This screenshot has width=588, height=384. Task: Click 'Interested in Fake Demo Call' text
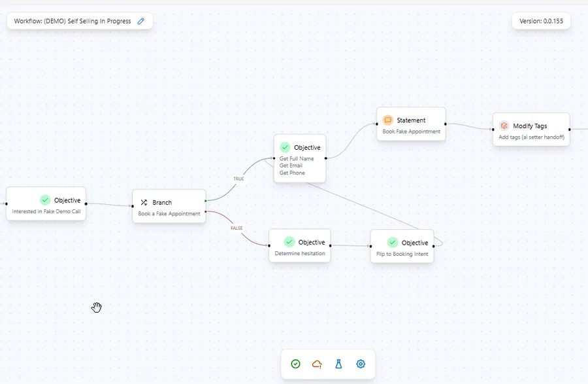(46, 211)
